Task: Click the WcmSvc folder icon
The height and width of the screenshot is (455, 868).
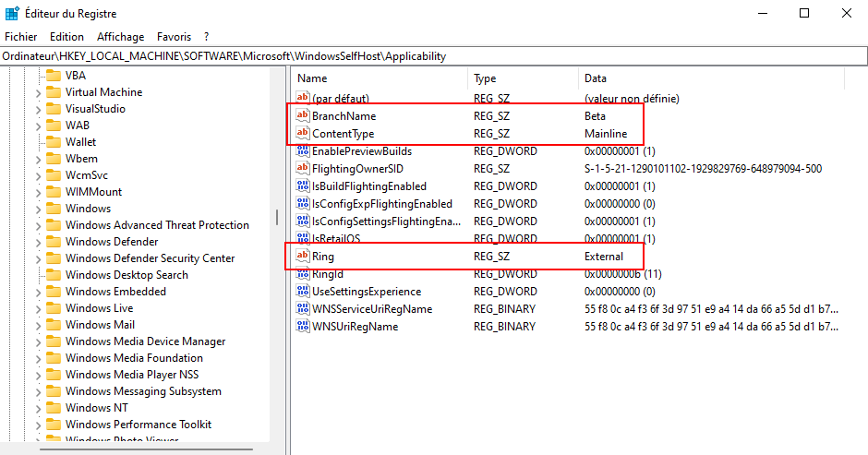Action: [54, 175]
